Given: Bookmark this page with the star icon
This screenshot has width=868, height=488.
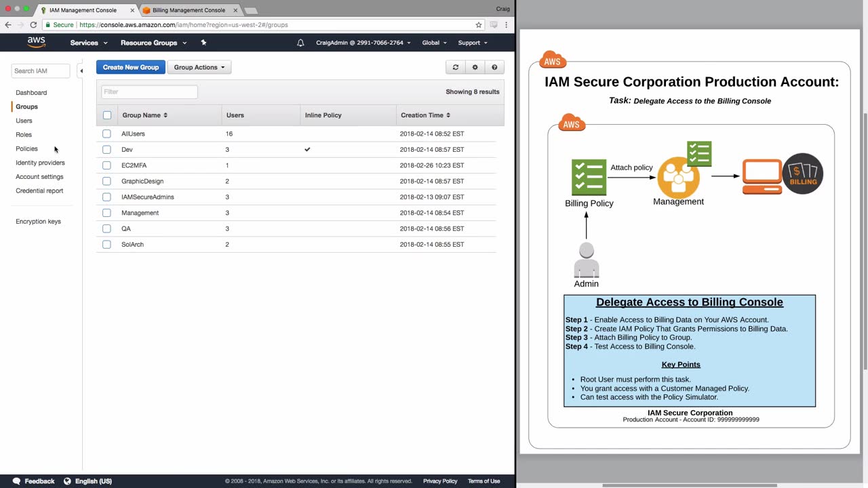Looking at the screenshot, I should pyautogui.click(x=479, y=24).
